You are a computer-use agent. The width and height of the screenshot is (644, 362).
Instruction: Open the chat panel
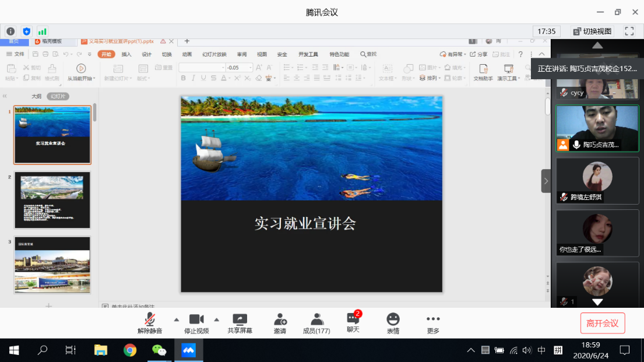point(353,322)
